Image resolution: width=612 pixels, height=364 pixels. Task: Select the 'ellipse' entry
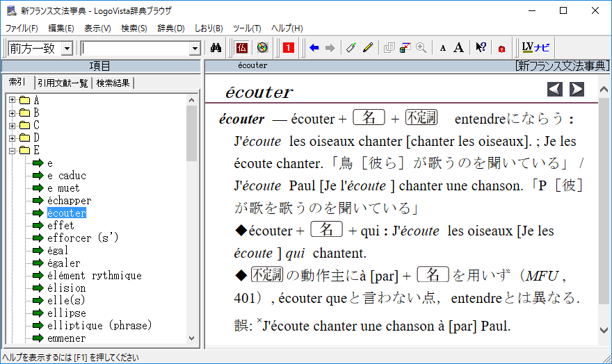[66, 313]
